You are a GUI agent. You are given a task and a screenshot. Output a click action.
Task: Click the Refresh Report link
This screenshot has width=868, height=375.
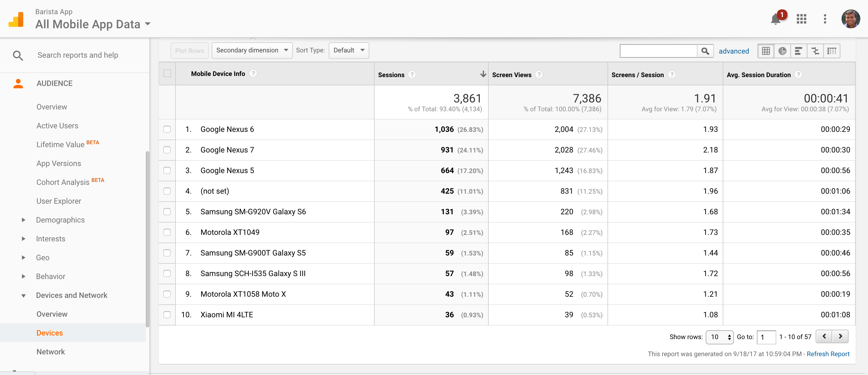pyautogui.click(x=827, y=354)
